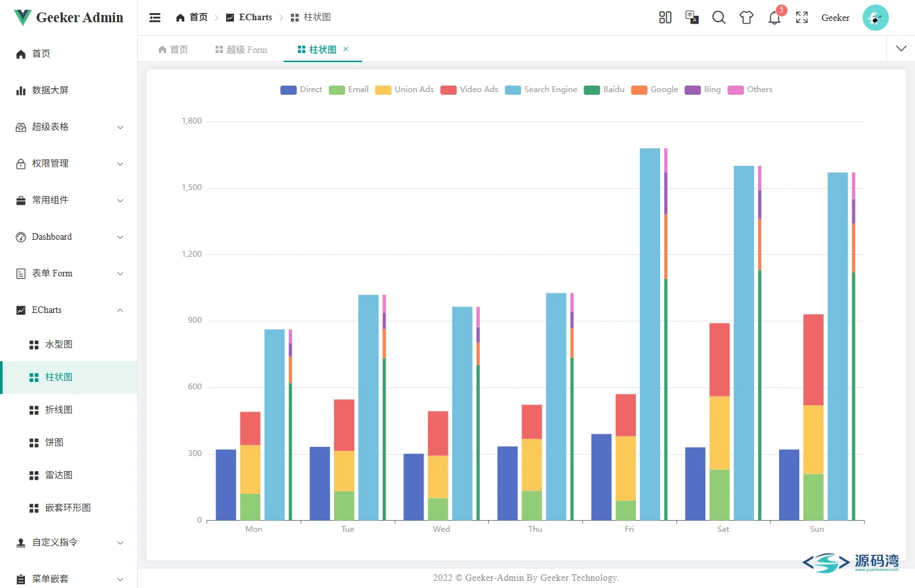Switch to 首页 tab
Screen dimensions: 915x588
[173, 50]
